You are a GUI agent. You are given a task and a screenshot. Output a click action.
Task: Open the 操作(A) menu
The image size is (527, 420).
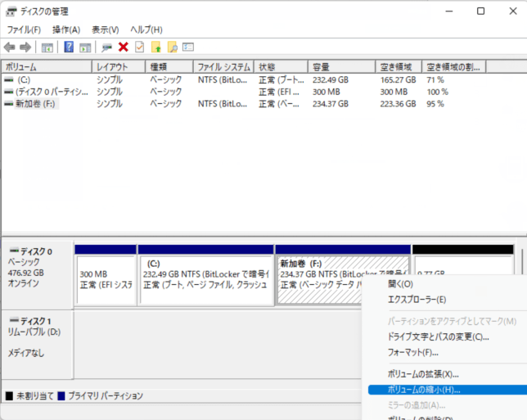click(x=66, y=29)
